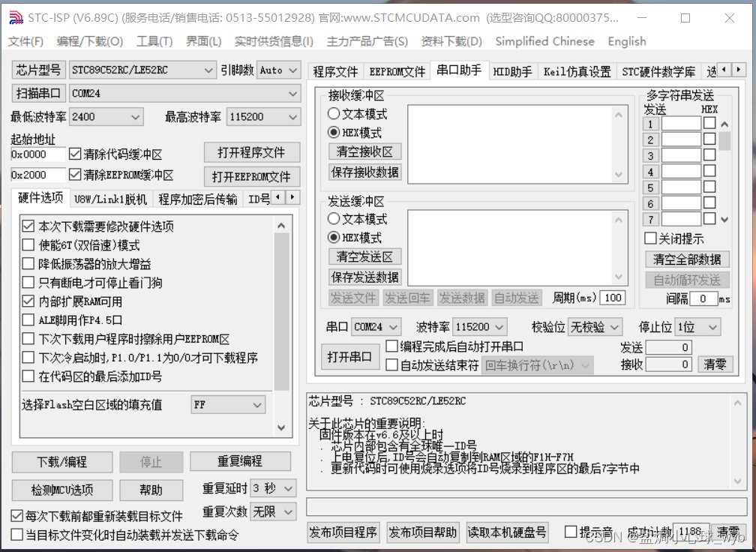
Task: Switch to EEPROM文件 tab
Action: 397,72
